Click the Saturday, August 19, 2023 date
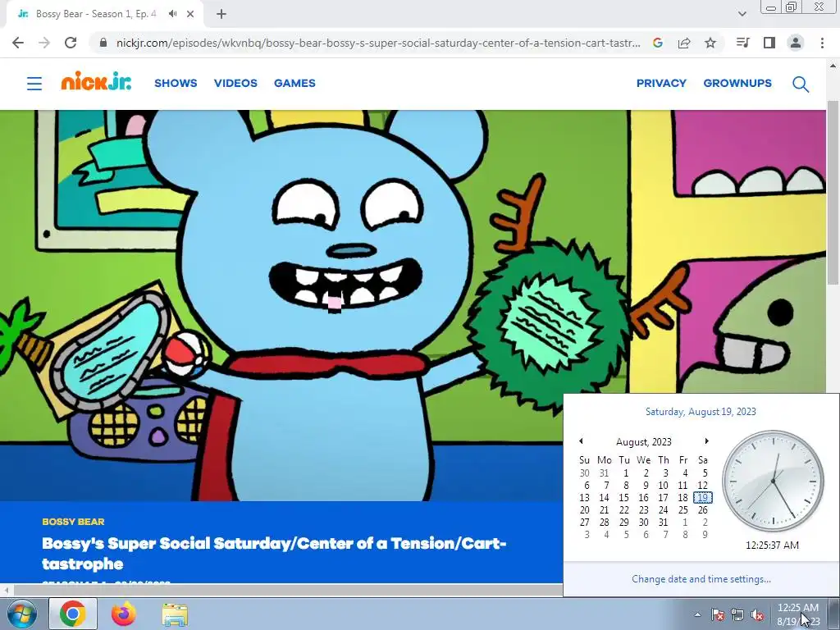This screenshot has height=630, width=840. (x=701, y=412)
